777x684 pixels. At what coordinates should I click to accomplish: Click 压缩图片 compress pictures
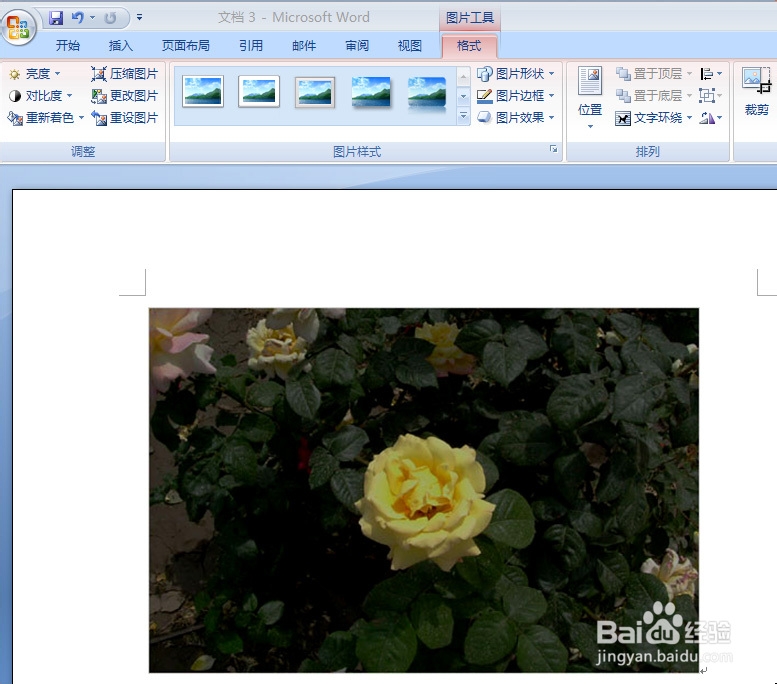124,74
